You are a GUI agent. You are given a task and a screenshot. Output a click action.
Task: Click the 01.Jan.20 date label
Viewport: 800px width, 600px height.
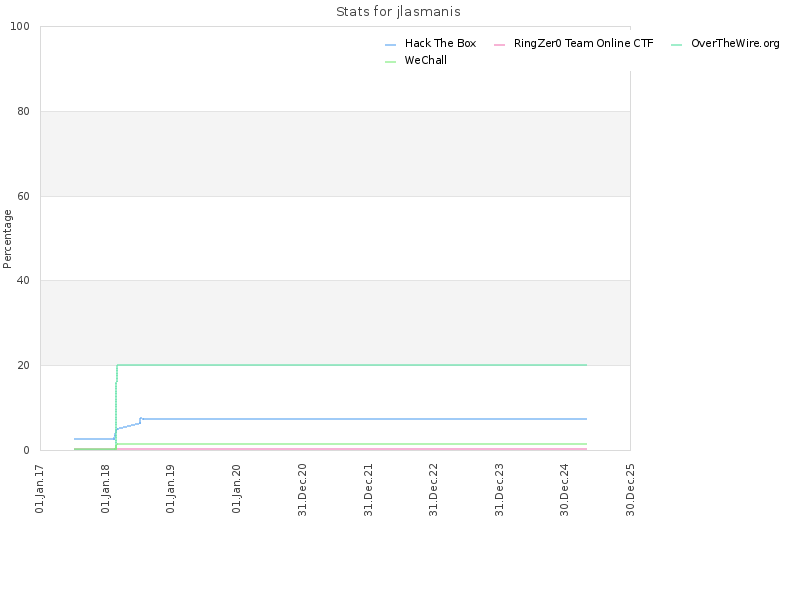[x=236, y=488]
